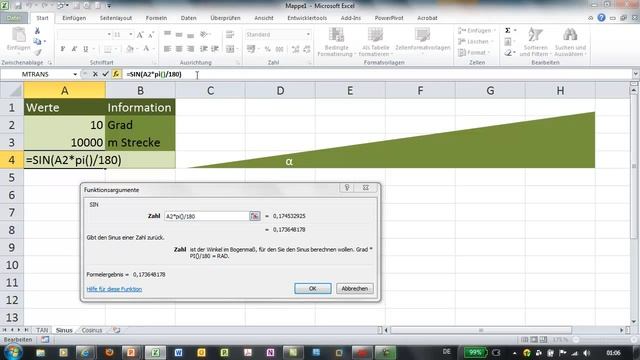Toggle underline formatting
This screenshot has height=360, width=640.
[85, 49]
